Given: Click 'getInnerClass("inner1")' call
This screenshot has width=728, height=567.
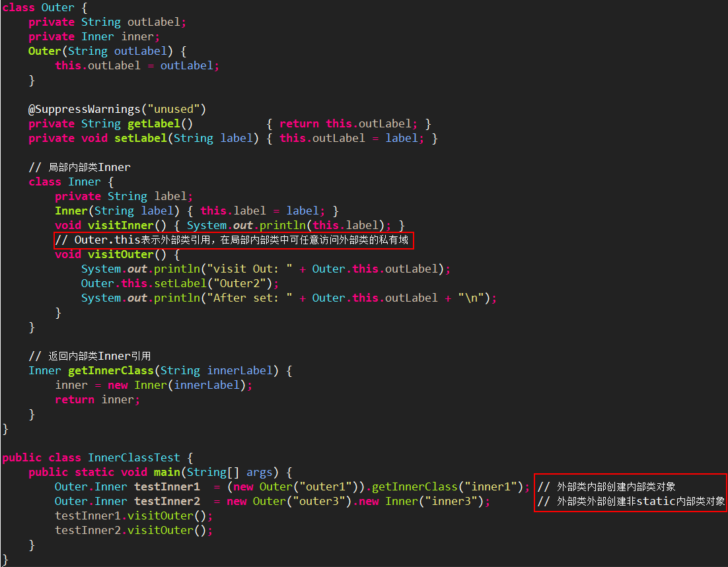Looking at the screenshot, I should click(x=448, y=486).
